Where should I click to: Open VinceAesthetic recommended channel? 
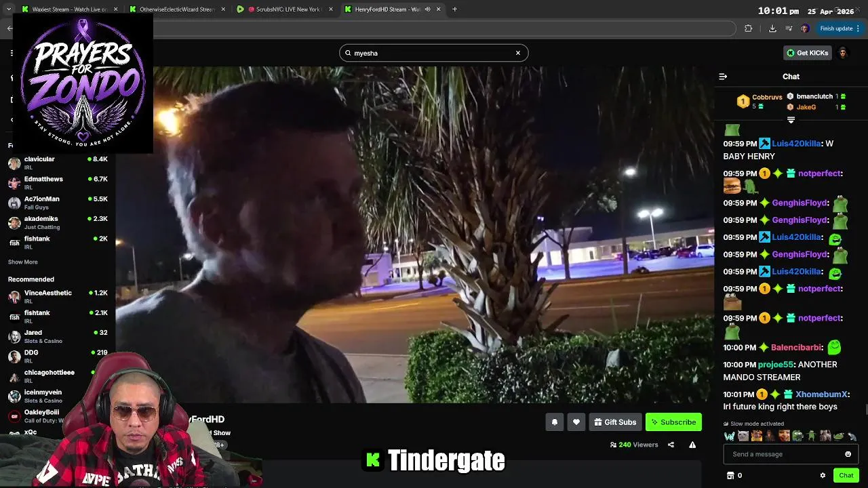(x=58, y=296)
